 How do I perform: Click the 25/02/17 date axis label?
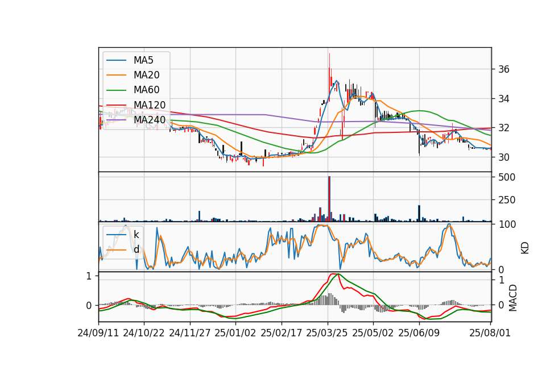282,333
